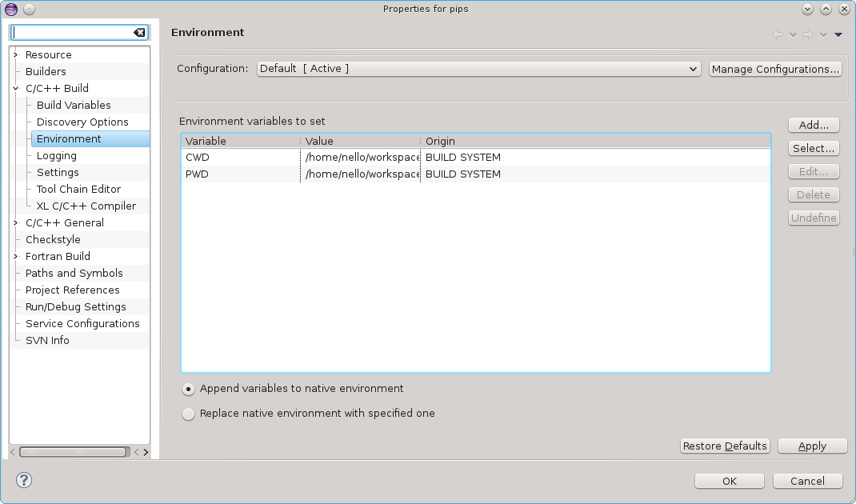Image resolution: width=856 pixels, height=504 pixels.
Task: Click the help question mark icon
Action: coord(25,480)
